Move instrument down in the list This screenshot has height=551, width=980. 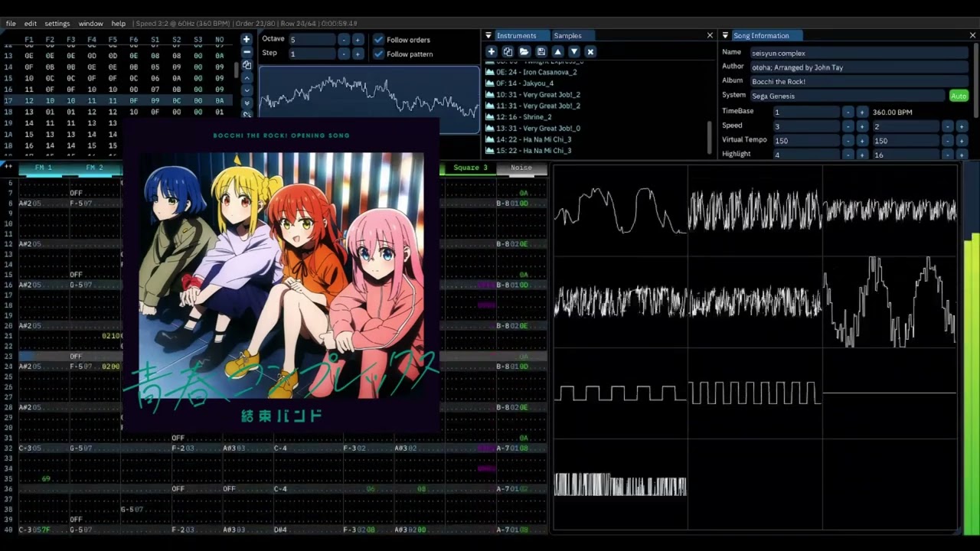pos(574,51)
